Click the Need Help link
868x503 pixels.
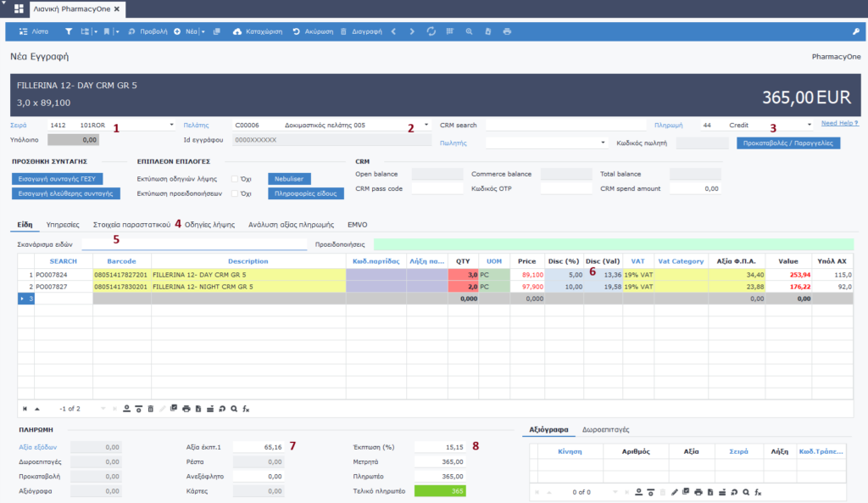pyautogui.click(x=839, y=124)
